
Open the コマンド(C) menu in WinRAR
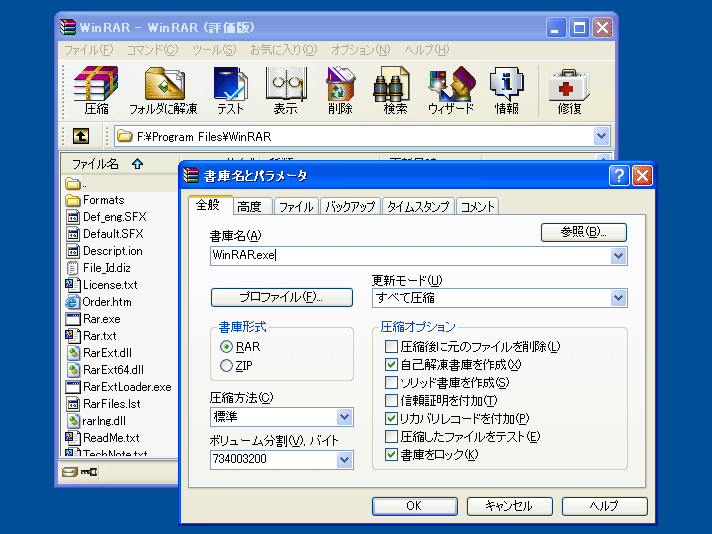click(x=153, y=49)
